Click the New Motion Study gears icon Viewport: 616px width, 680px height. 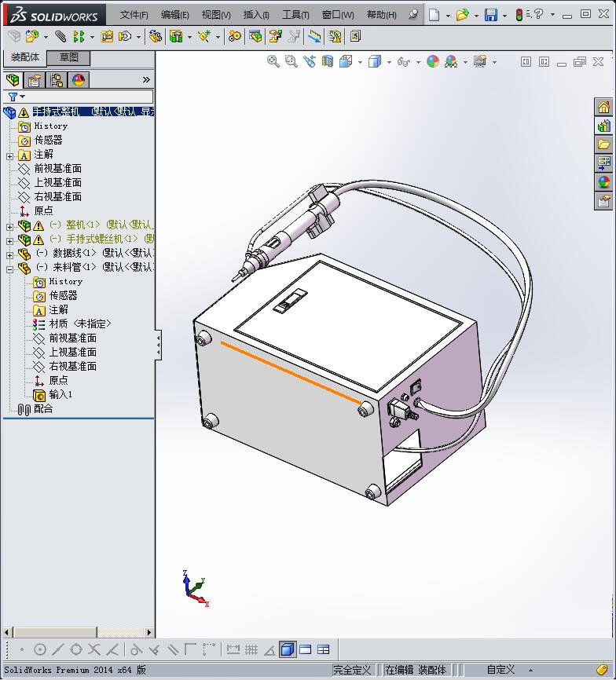click(235, 36)
